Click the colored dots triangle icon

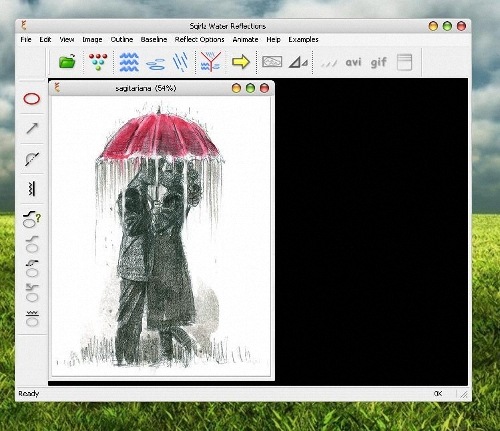point(98,62)
